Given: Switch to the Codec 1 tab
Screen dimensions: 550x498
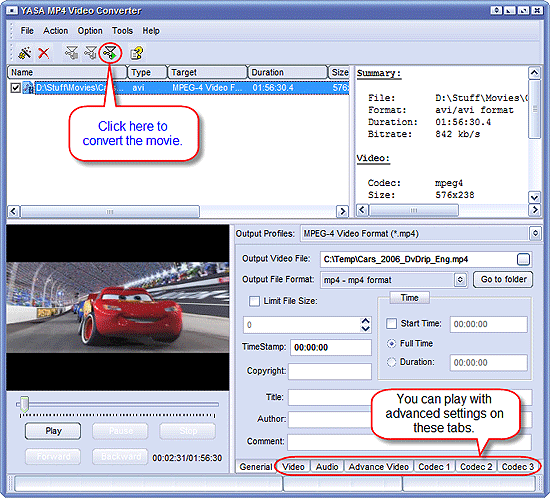Looking at the screenshot, I should (434, 467).
